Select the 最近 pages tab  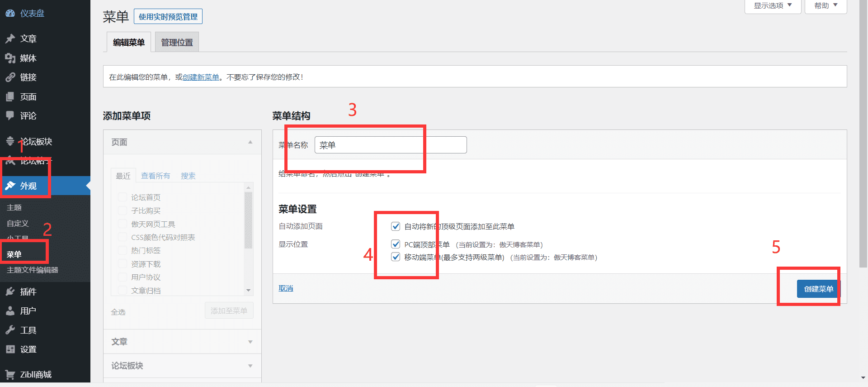coord(123,176)
